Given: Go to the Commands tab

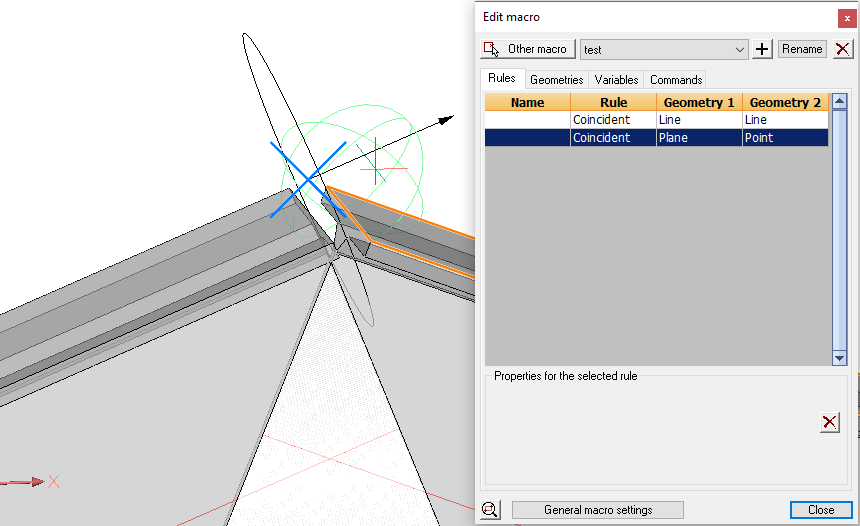Looking at the screenshot, I should [676, 79].
